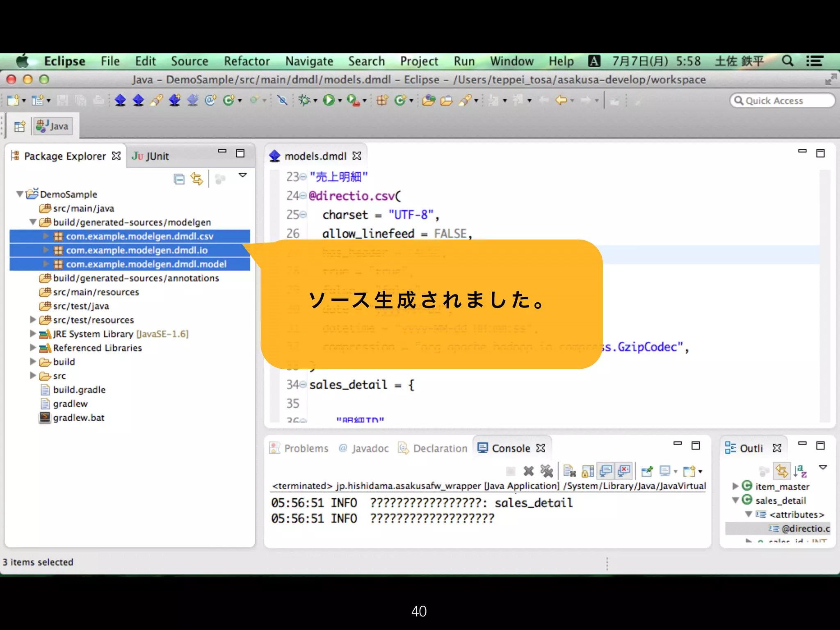Switch to the Declaration tab
This screenshot has width=840, height=630.
[433, 448]
